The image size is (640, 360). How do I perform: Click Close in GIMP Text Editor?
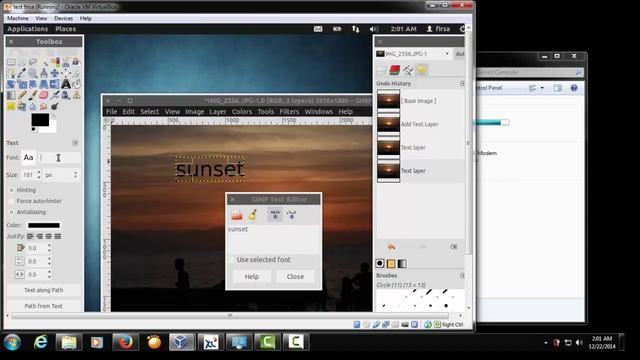pyautogui.click(x=295, y=276)
